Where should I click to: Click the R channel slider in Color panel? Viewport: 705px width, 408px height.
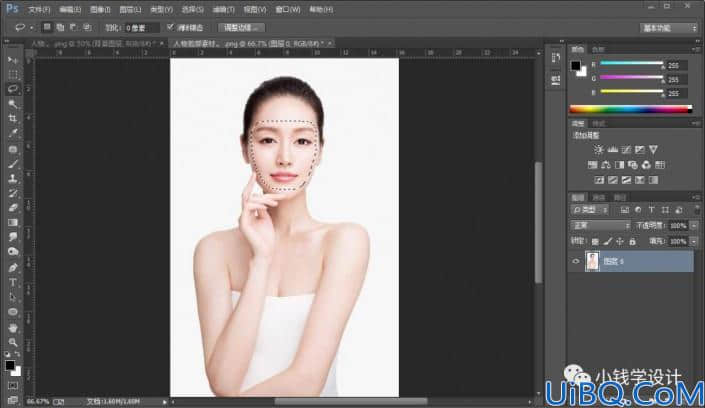tap(631, 63)
